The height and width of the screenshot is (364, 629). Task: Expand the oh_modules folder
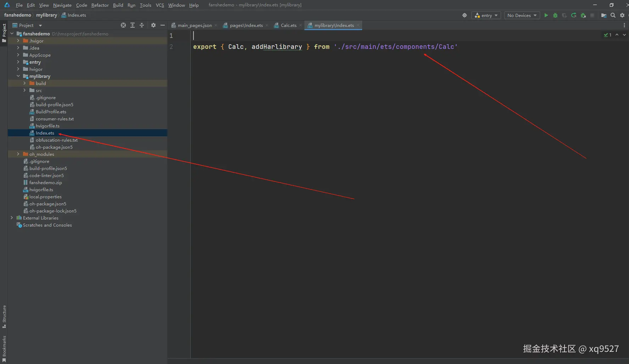(x=18, y=154)
